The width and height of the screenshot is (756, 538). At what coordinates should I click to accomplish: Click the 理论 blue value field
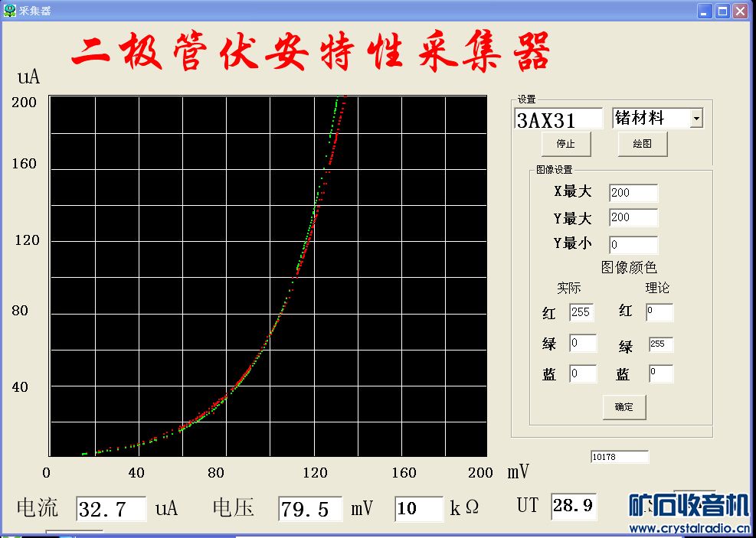(x=660, y=373)
